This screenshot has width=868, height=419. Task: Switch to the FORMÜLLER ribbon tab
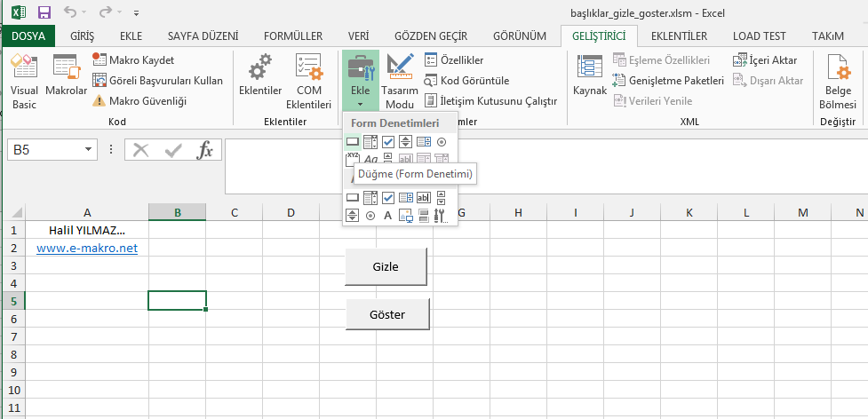292,36
